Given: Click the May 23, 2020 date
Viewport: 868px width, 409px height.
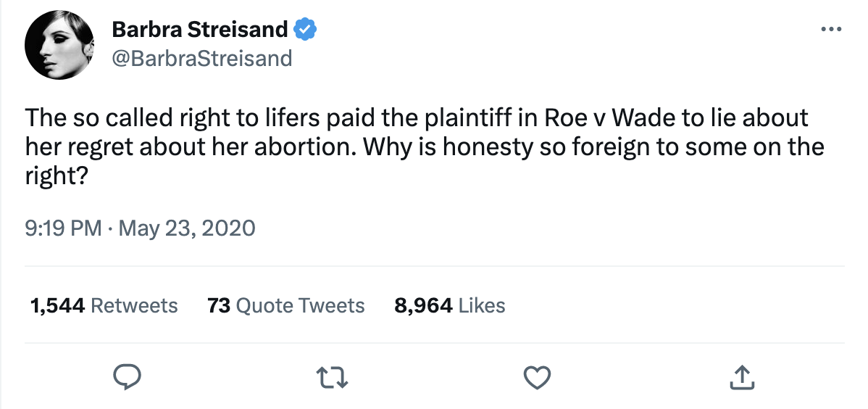Looking at the screenshot, I should (187, 229).
